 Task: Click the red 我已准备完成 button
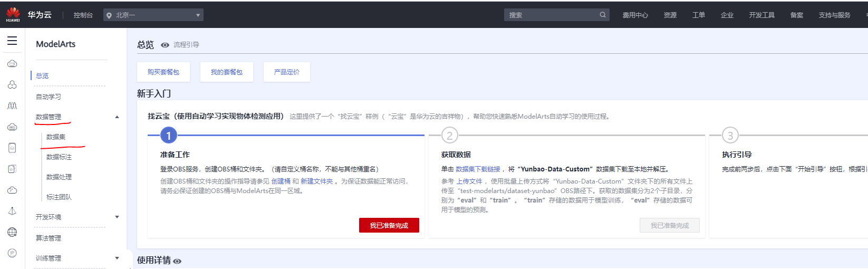click(x=389, y=225)
